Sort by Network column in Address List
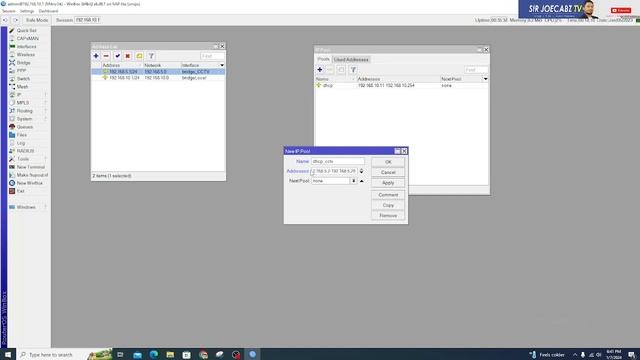Image resolution: width=640 pixels, height=360 pixels. pos(161,65)
